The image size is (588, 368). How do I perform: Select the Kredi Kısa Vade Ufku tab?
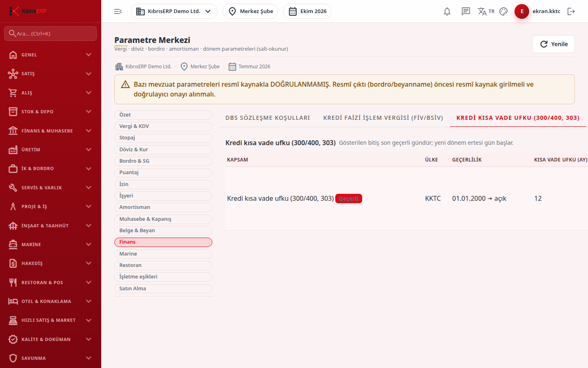[x=518, y=118]
